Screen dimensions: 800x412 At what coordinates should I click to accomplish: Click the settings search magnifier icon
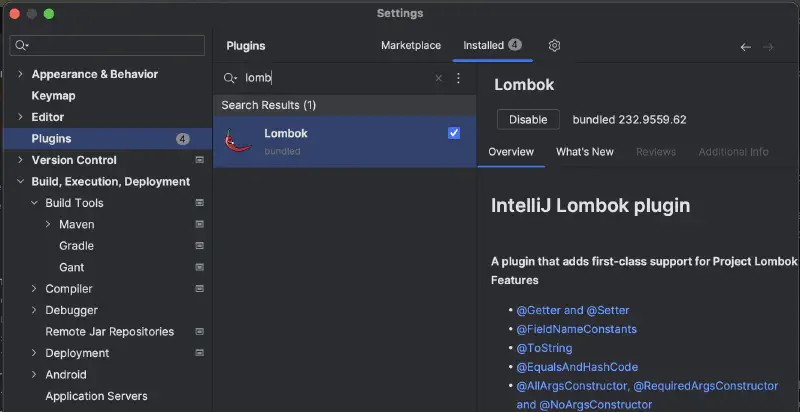pyautogui.click(x=21, y=45)
